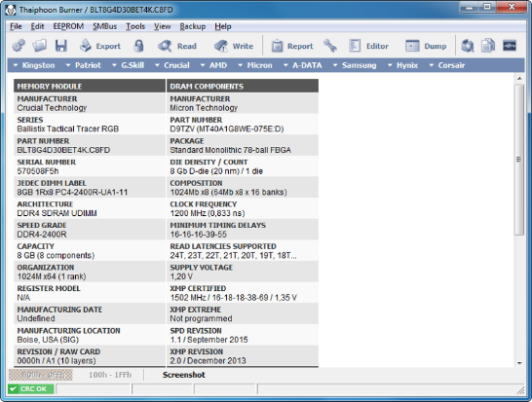Open file using the folder icon
This screenshot has width=532, height=402.
[x=40, y=46]
